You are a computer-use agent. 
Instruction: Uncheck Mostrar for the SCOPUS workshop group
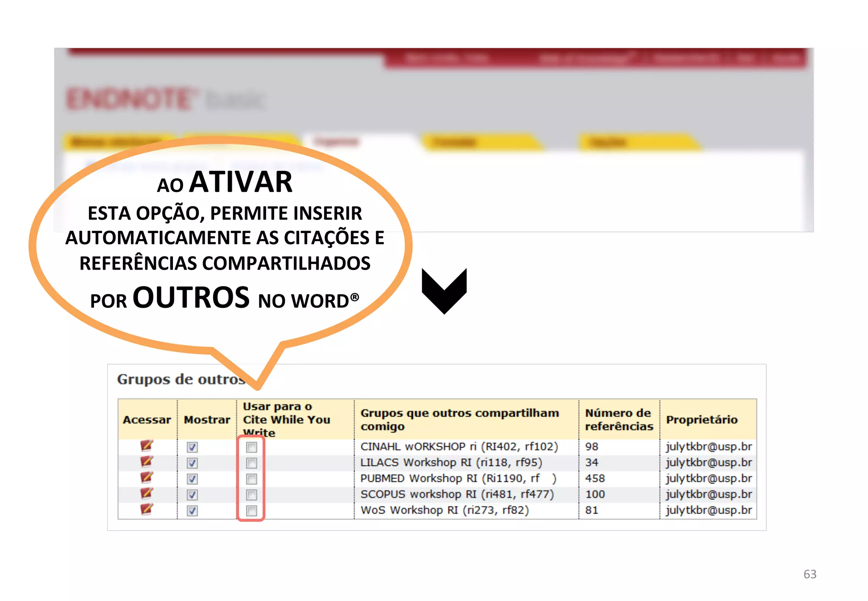click(x=192, y=495)
